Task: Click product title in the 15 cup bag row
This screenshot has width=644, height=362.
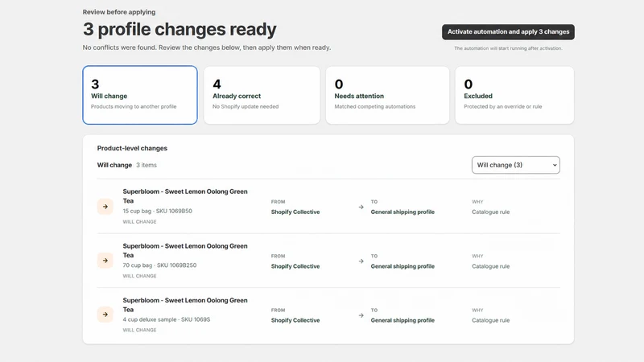Action: pyautogui.click(x=185, y=196)
